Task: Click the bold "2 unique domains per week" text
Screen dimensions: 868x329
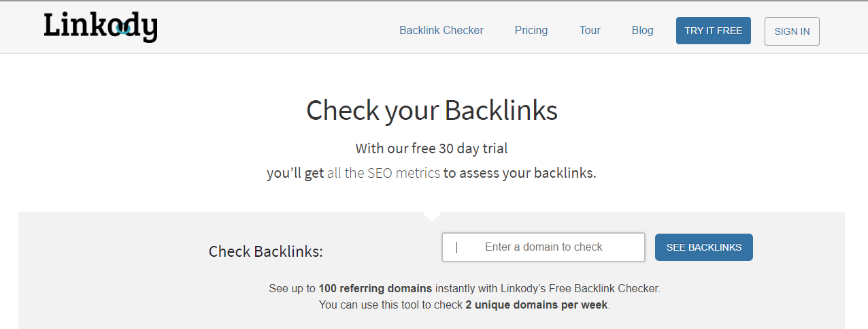Action: tap(537, 304)
